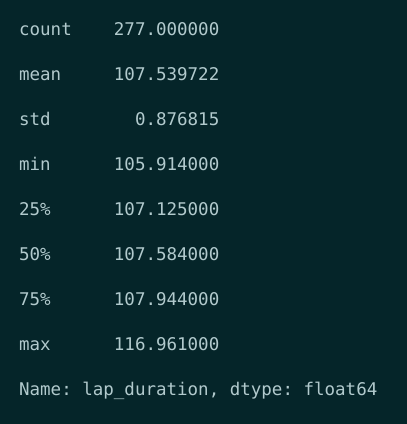Select the median value 107.584000
This screenshot has width=407, height=424.
[x=166, y=254]
